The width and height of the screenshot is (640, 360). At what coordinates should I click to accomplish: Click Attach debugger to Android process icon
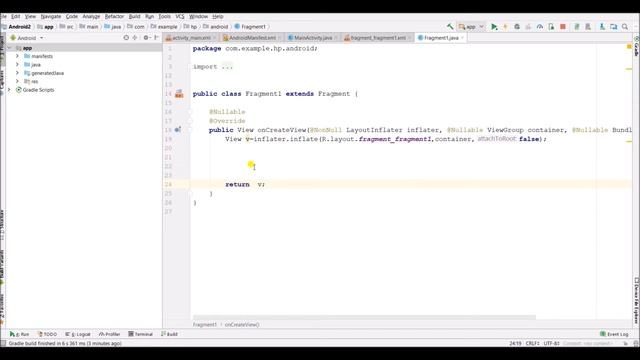coord(551,27)
